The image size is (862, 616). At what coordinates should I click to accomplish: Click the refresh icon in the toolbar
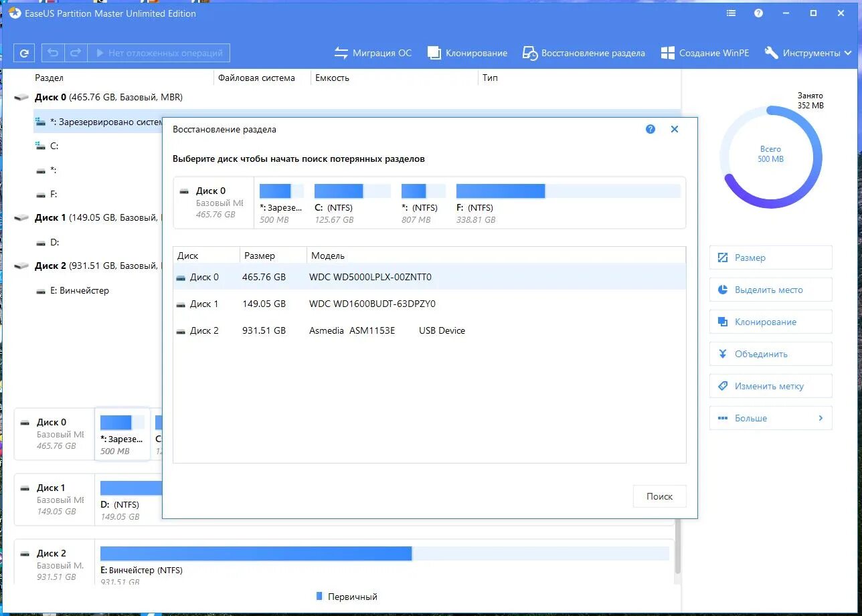[x=25, y=53]
